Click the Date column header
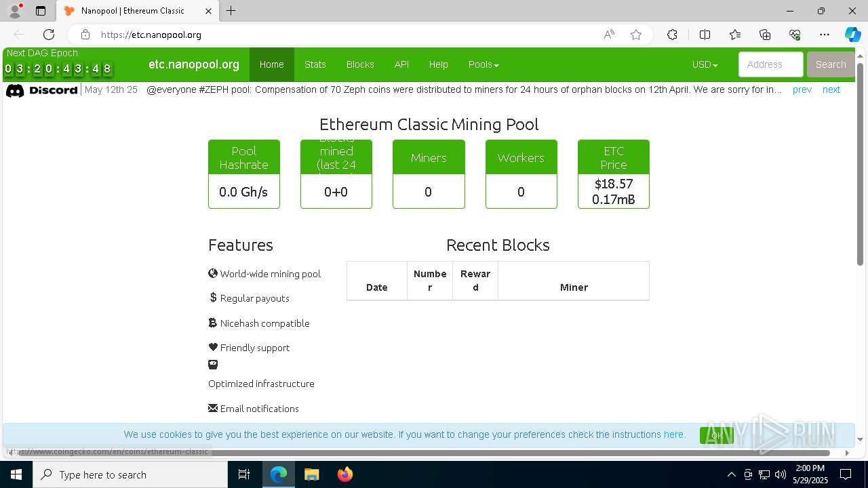This screenshot has height=488, width=868. (x=377, y=281)
